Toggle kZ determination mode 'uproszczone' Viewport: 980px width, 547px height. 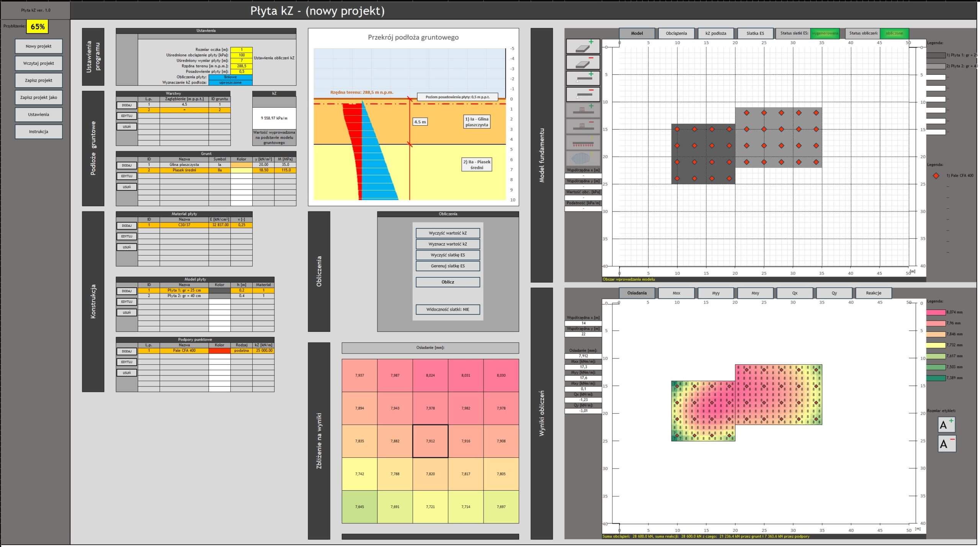click(x=230, y=82)
